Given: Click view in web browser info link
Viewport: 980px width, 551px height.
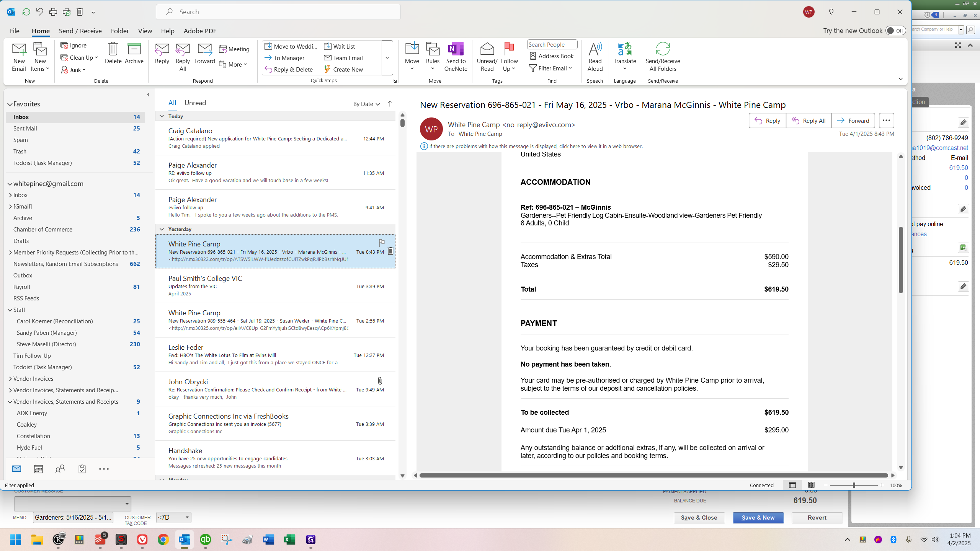Looking at the screenshot, I should (536, 146).
